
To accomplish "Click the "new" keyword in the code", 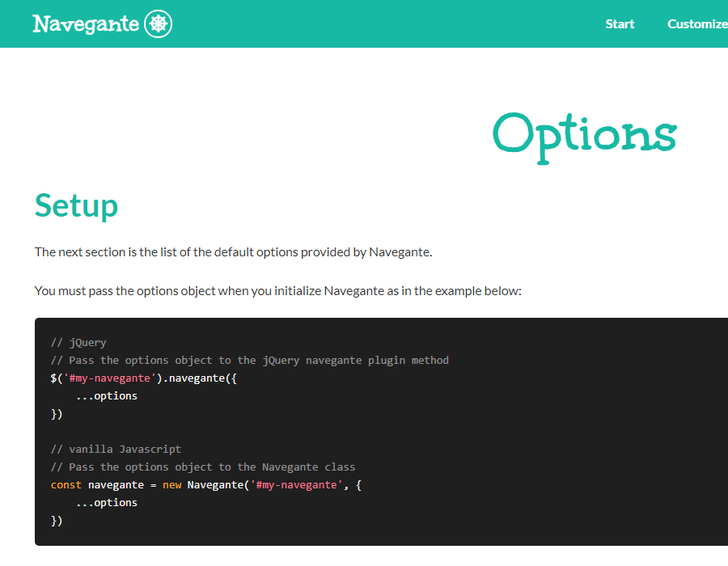I will pyautogui.click(x=171, y=484).
